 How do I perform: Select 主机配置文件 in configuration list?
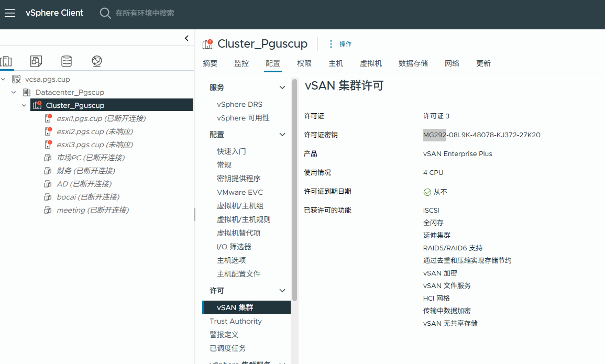(x=239, y=274)
